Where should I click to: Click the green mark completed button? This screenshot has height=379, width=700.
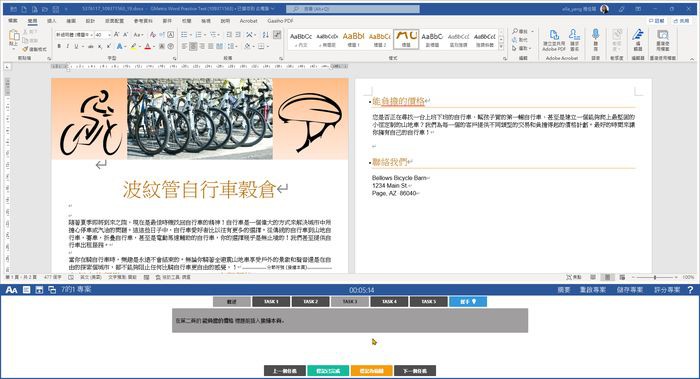(328, 371)
